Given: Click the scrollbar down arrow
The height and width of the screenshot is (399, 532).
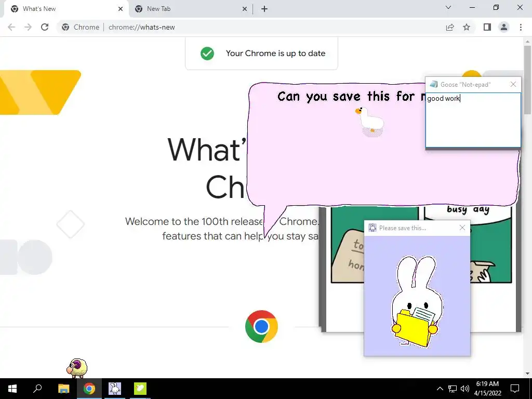Looking at the screenshot, I should (528, 374).
